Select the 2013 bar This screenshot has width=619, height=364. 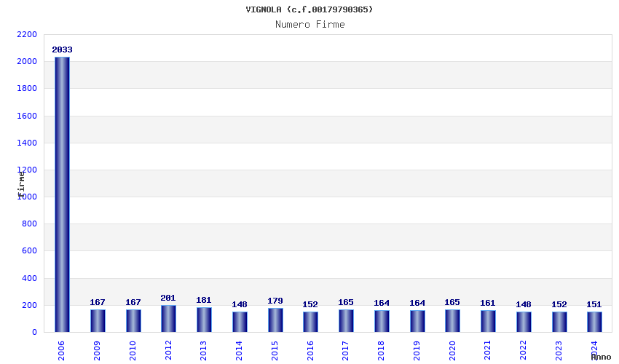[x=204, y=320]
